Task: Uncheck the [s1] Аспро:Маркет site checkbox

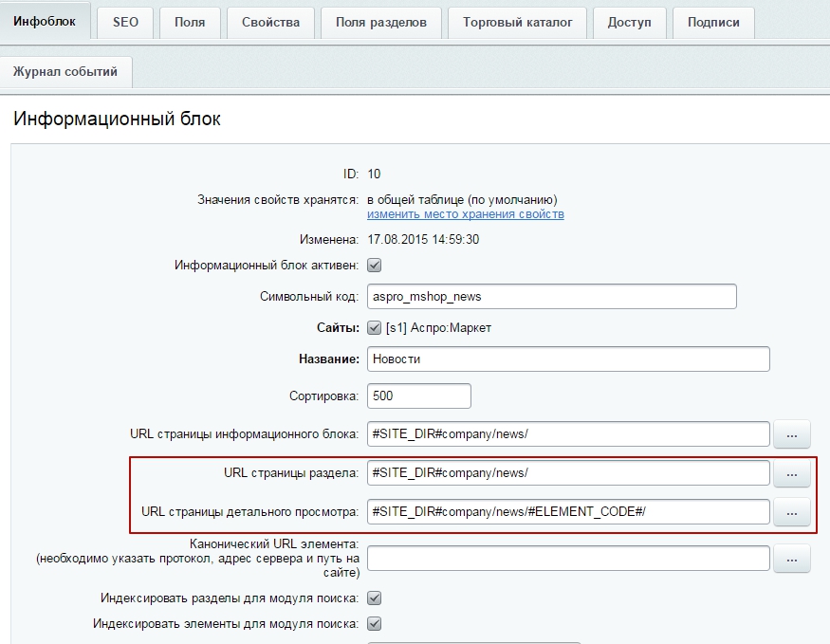Action: [375, 328]
